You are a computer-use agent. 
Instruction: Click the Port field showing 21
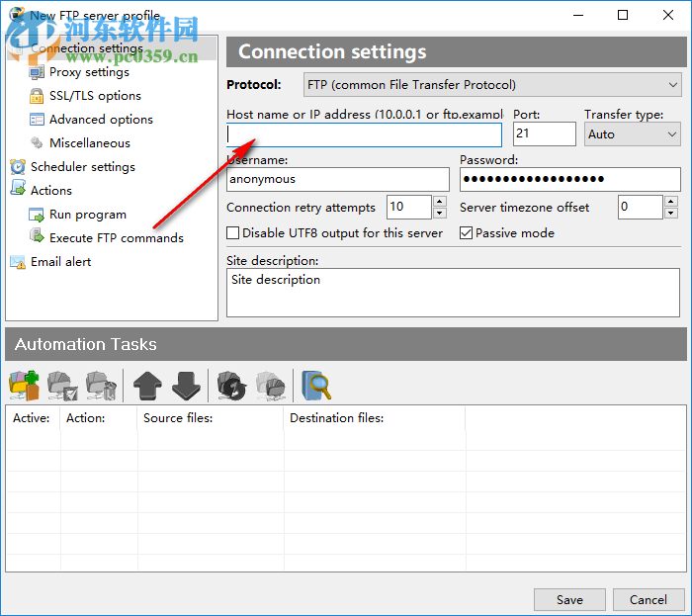point(545,134)
